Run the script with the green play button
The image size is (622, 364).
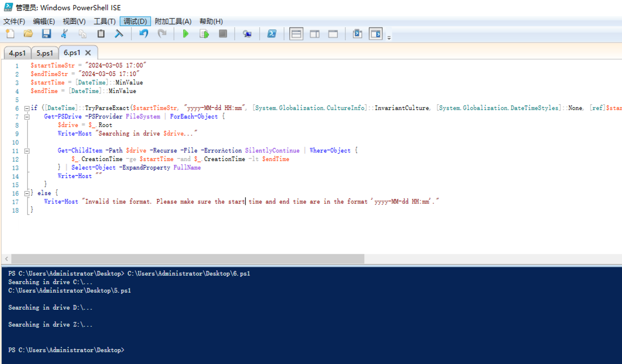[x=186, y=34]
